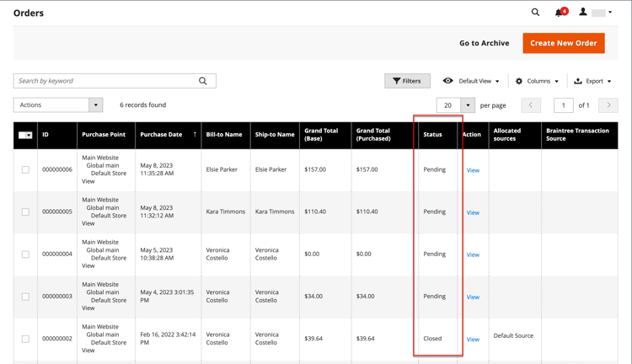Open the account dropdown caret

pyautogui.click(x=610, y=13)
